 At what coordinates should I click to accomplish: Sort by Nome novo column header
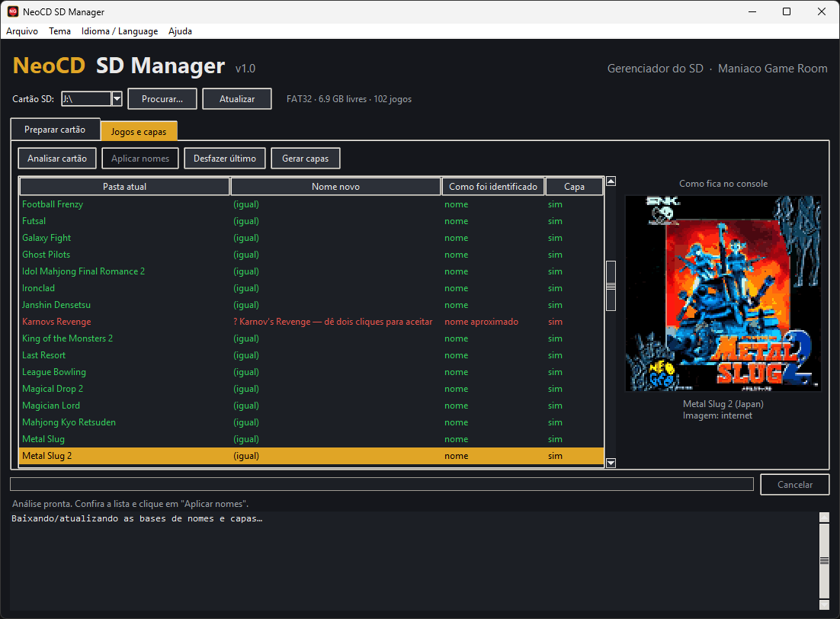pyautogui.click(x=336, y=187)
